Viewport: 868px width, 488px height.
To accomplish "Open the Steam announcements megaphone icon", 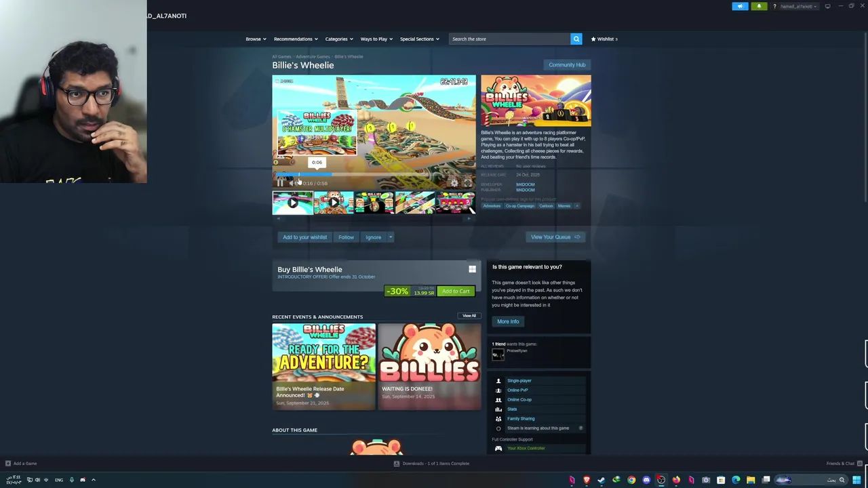I will (x=740, y=6).
